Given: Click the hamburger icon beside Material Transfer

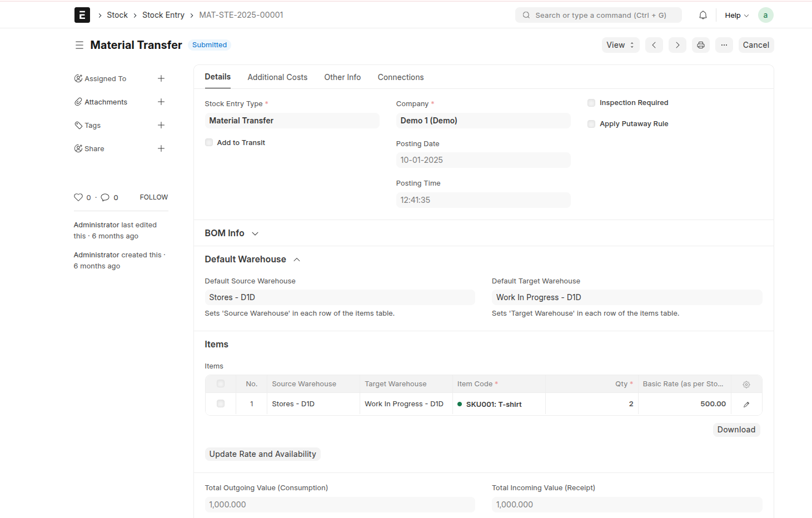Looking at the screenshot, I should [79, 45].
